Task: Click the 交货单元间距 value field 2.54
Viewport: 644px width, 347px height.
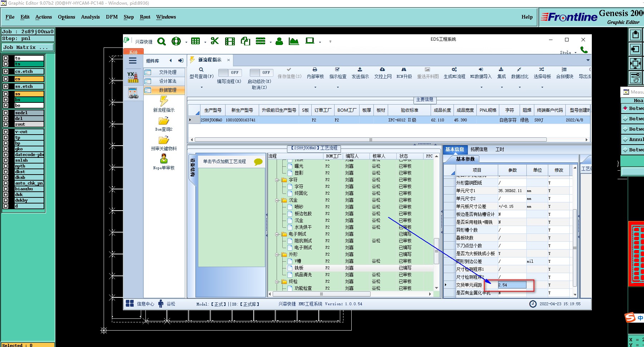Action: (x=512, y=285)
